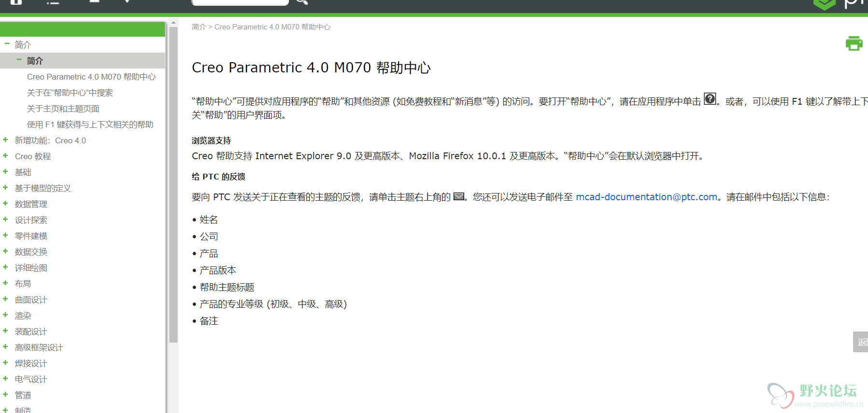Open 关于在“帮助中心”中搜索 topic
The image size is (868, 413).
70,93
